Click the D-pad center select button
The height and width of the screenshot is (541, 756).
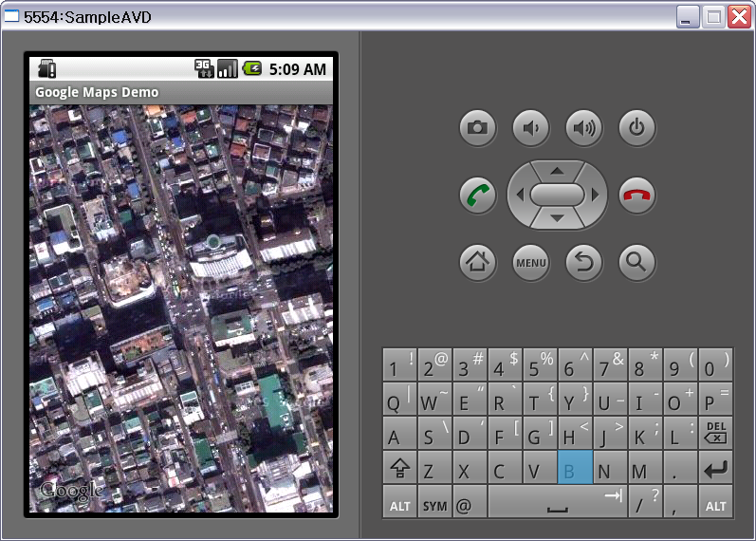coord(558,195)
